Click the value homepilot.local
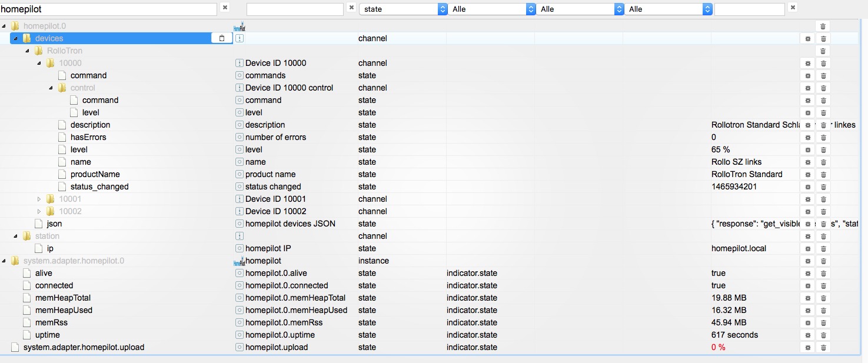This screenshot has height=363, width=868. coord(739,248)
